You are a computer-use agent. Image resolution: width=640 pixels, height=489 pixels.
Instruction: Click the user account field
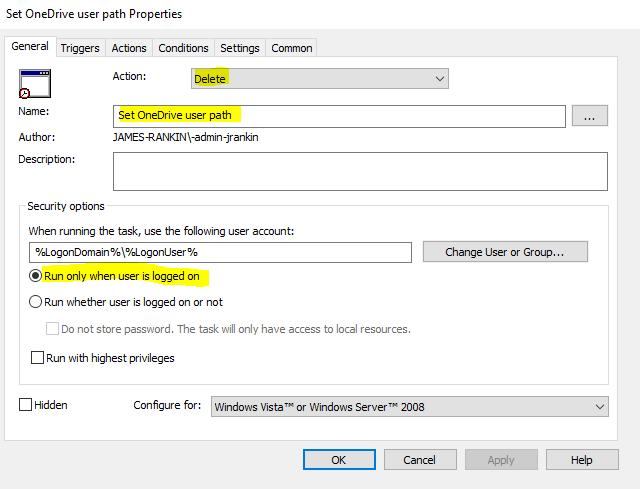[x=220, y=252]
